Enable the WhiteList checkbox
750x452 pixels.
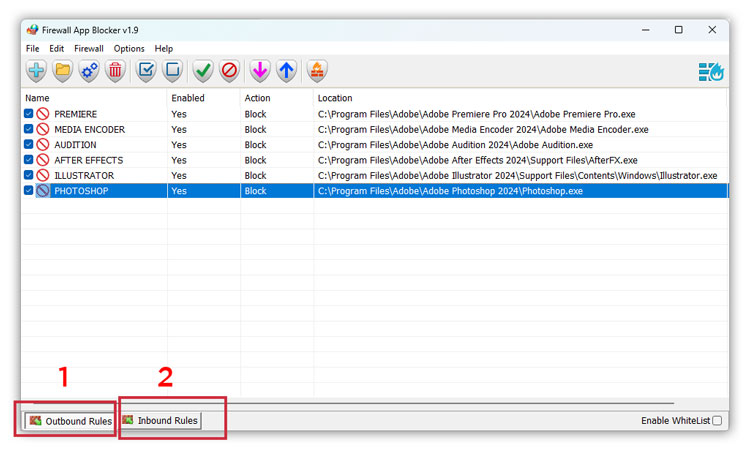tap(717, 420)
